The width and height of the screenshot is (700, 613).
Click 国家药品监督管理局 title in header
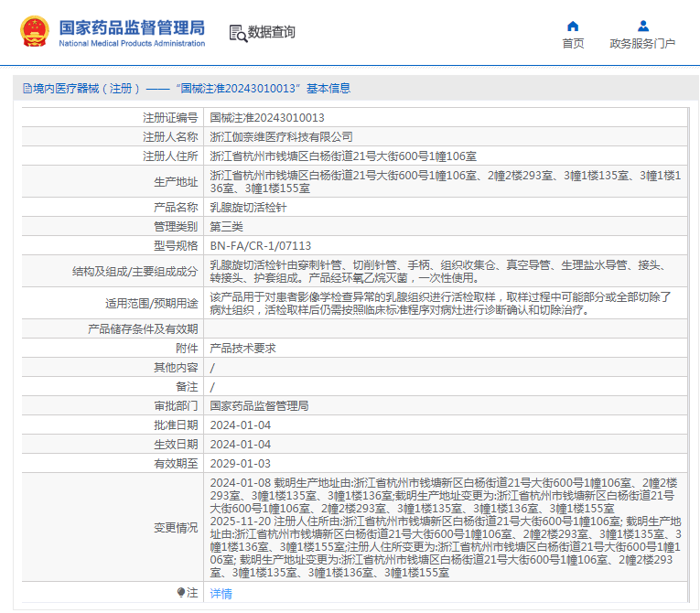pyautogui.click(x=132, y=27)
